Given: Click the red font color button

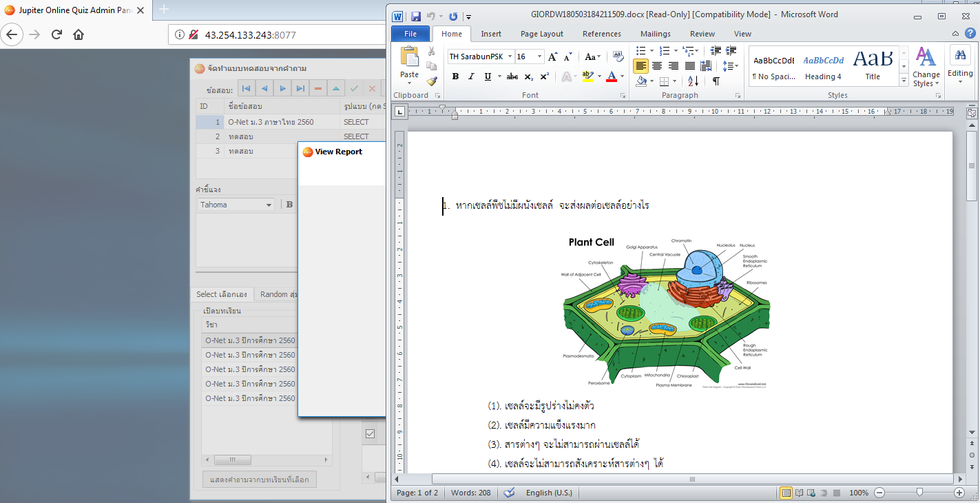Looking at the screenshot, I should (x=610, y=76).
